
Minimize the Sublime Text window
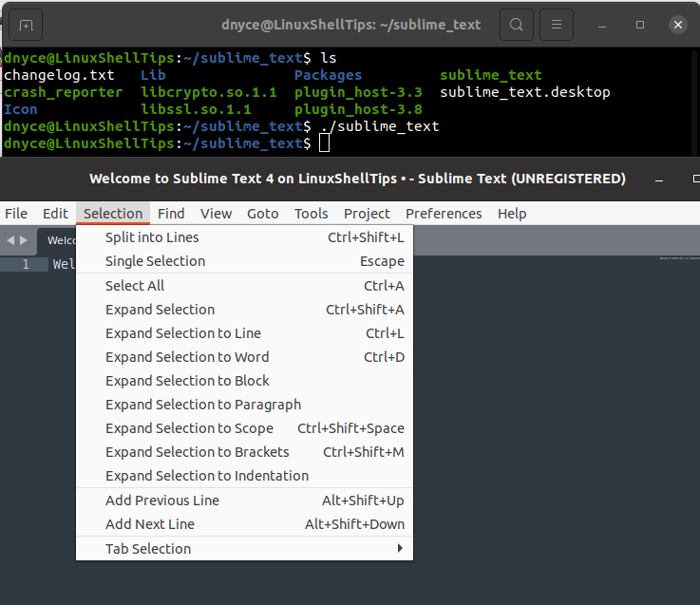(x=659, y=180)
